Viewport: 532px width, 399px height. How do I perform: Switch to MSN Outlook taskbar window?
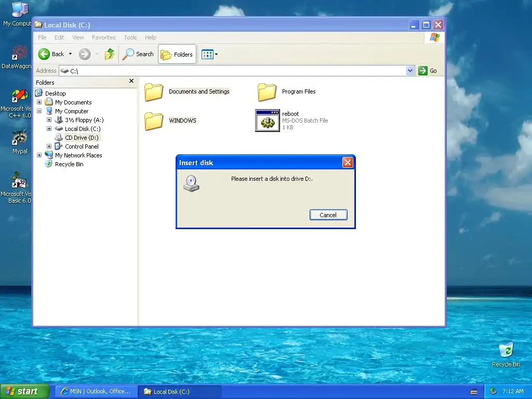click(96, 392)
